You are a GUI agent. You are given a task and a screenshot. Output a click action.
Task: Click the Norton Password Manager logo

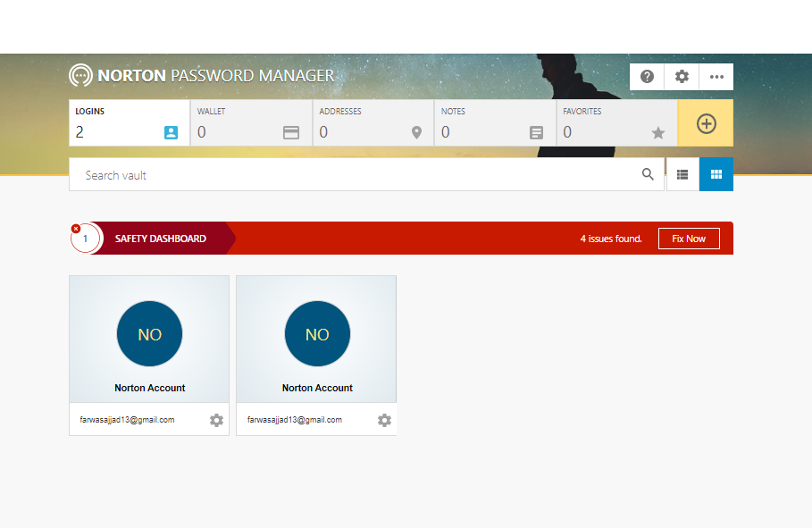click(202, 76)
